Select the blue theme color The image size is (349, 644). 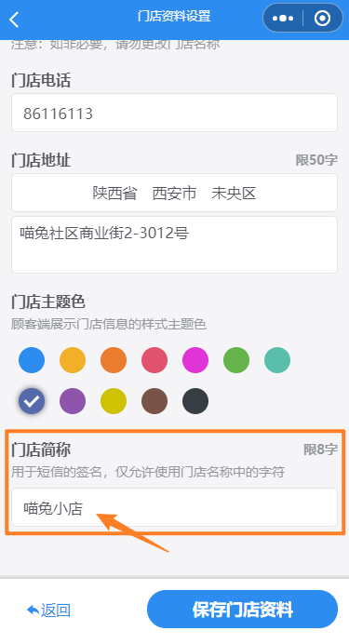pos(32,360)
